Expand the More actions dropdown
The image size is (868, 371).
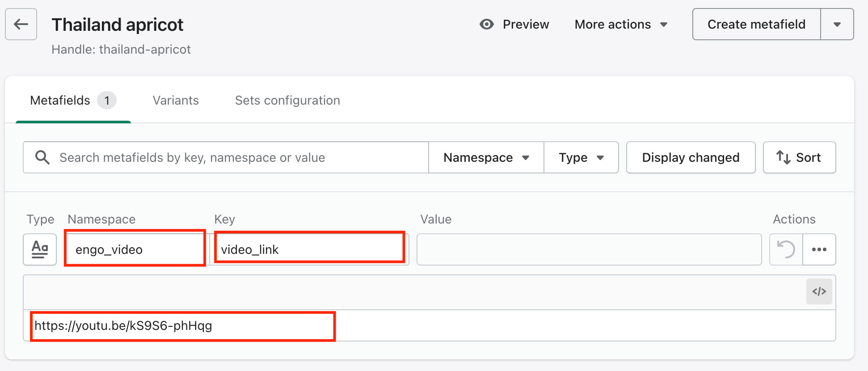click(620, 24)
